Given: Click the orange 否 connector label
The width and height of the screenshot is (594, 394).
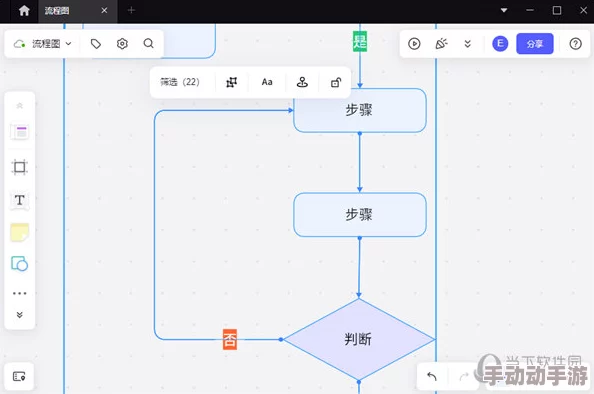Looking at the screenshot, I should pyautogui.click(x=230, y=339).
